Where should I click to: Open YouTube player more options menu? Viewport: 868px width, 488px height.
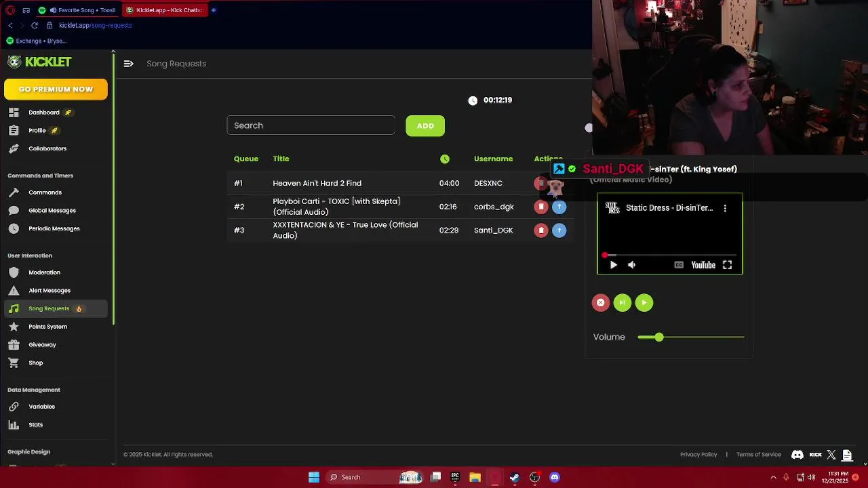725,208
